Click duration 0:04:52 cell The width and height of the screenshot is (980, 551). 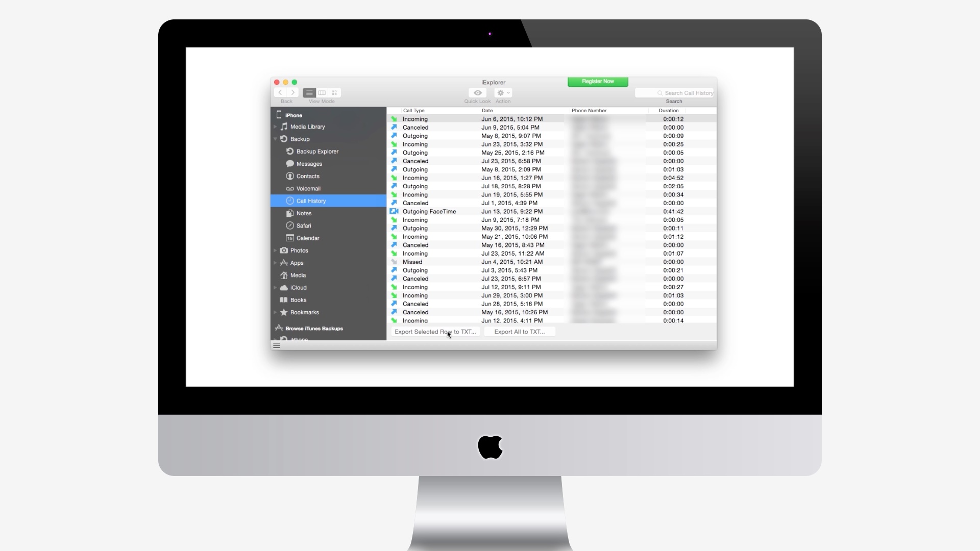click(673, 178)
